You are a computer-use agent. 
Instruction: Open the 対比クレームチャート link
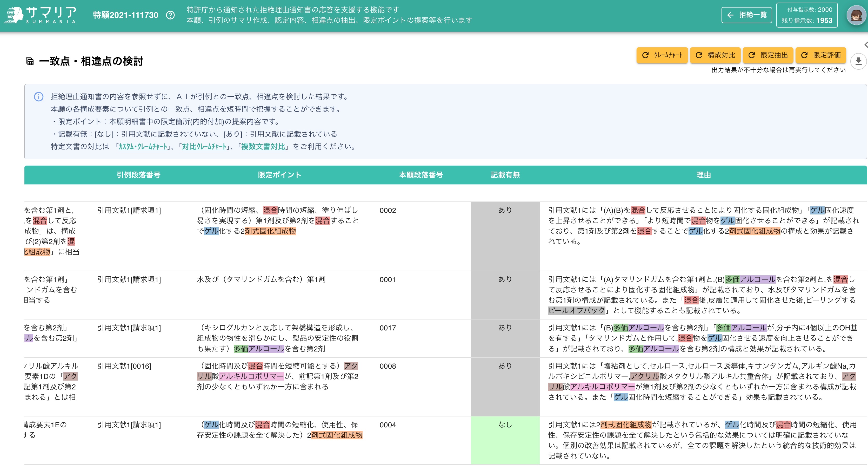(204, 147)
